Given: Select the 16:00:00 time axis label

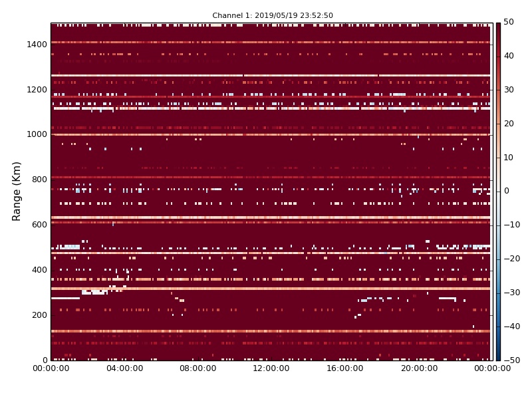Looking at the screenshot, I should tap(344, 368).
